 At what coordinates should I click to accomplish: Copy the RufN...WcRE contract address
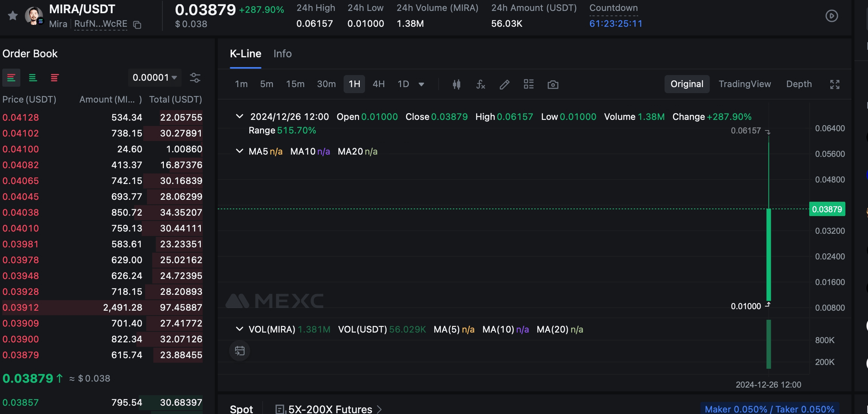(x=138, y=25)
